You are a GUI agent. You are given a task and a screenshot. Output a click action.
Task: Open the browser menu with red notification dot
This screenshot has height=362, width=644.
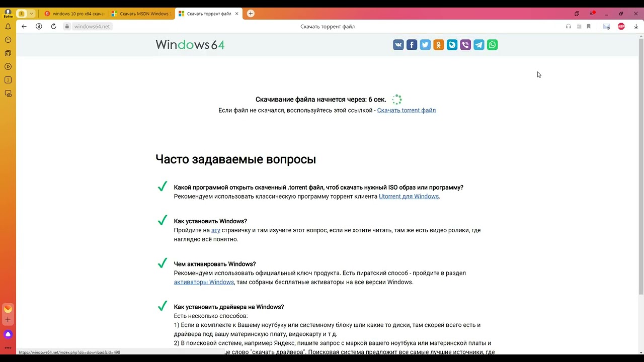[592, 14]
